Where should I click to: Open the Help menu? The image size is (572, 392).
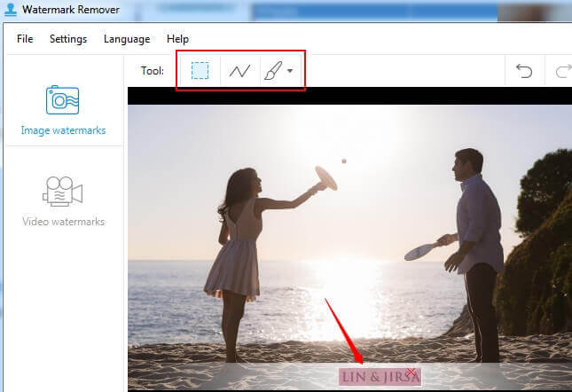point(178,39)
